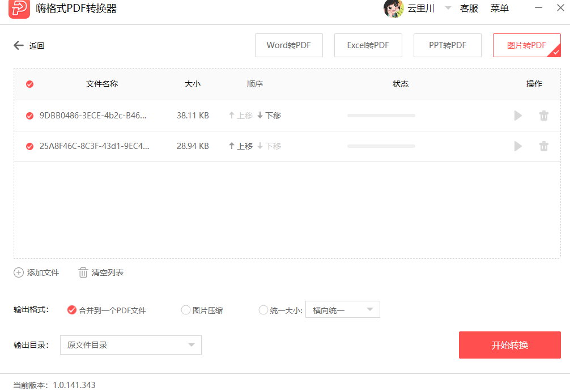
Task: Select the 图片压缩 option
Action: (186, 310)
